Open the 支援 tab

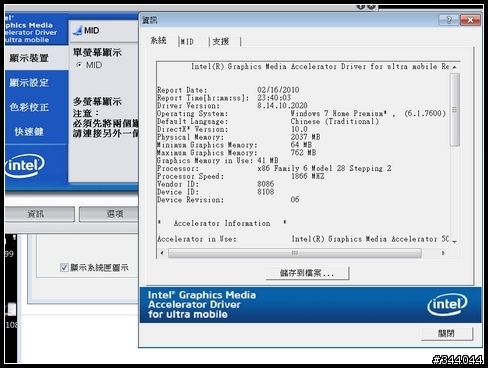(x=221, y=42)
